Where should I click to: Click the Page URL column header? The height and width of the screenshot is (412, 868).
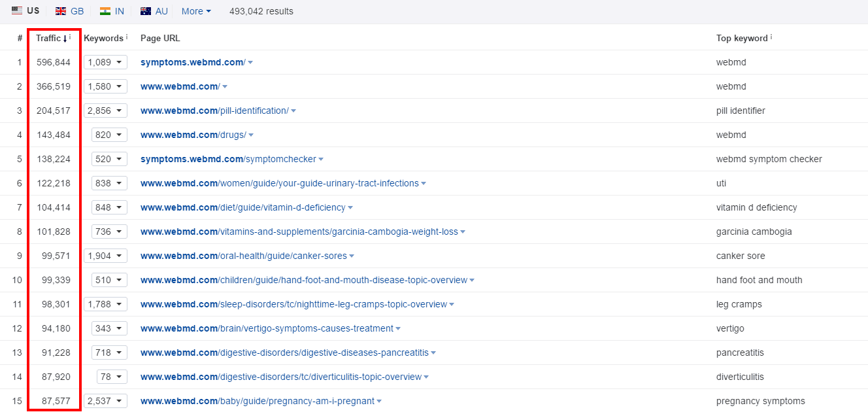pos(160,39)
